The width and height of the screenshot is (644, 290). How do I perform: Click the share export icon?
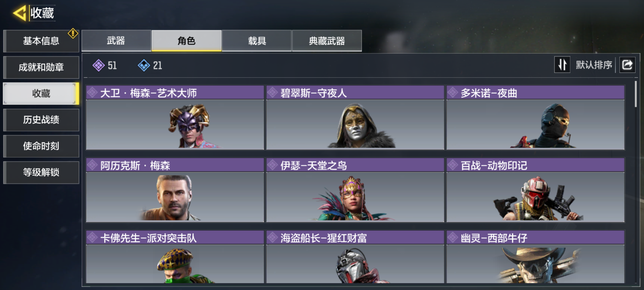click(627, 65)
